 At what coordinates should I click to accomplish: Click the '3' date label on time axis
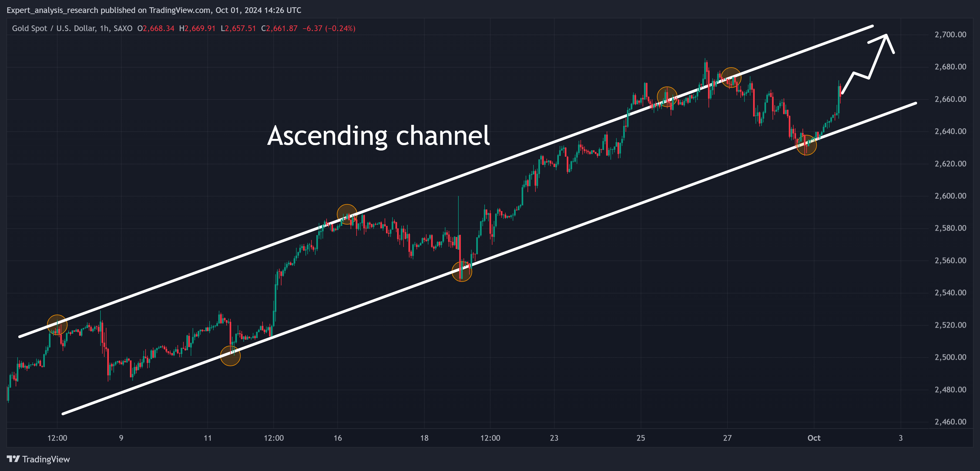pos(901,438)
